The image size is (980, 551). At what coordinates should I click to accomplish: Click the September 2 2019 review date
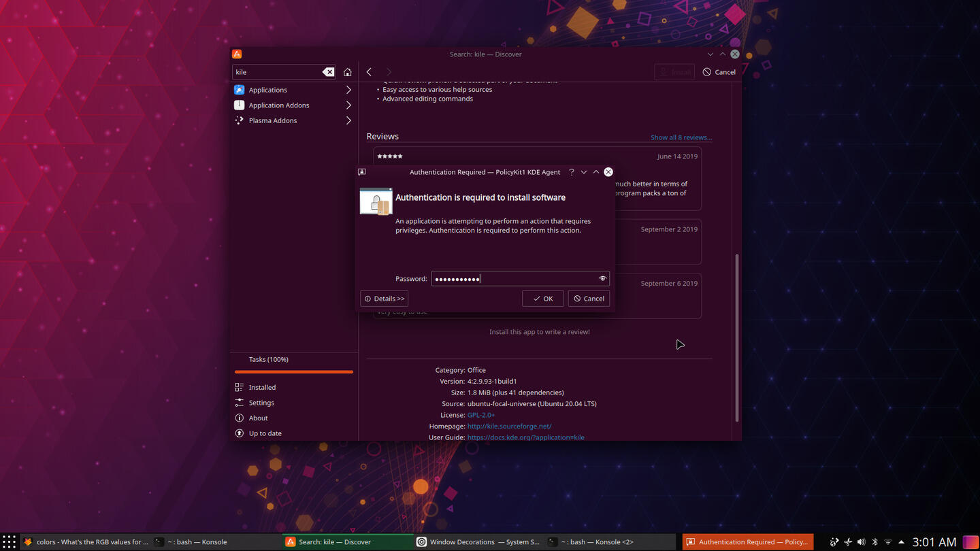pyautogui.click(x=669, y=229)
